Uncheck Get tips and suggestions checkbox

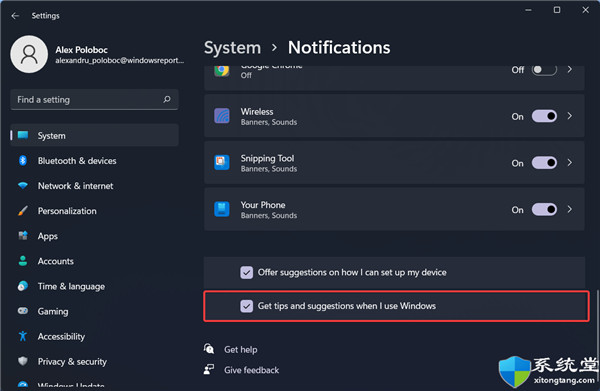pyautogui.click(x=246, y=306)
